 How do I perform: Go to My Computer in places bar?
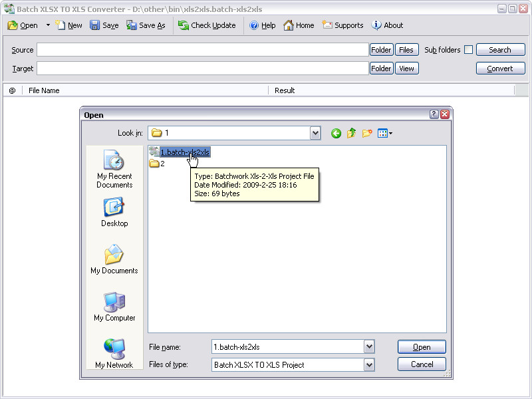[114, 307]
